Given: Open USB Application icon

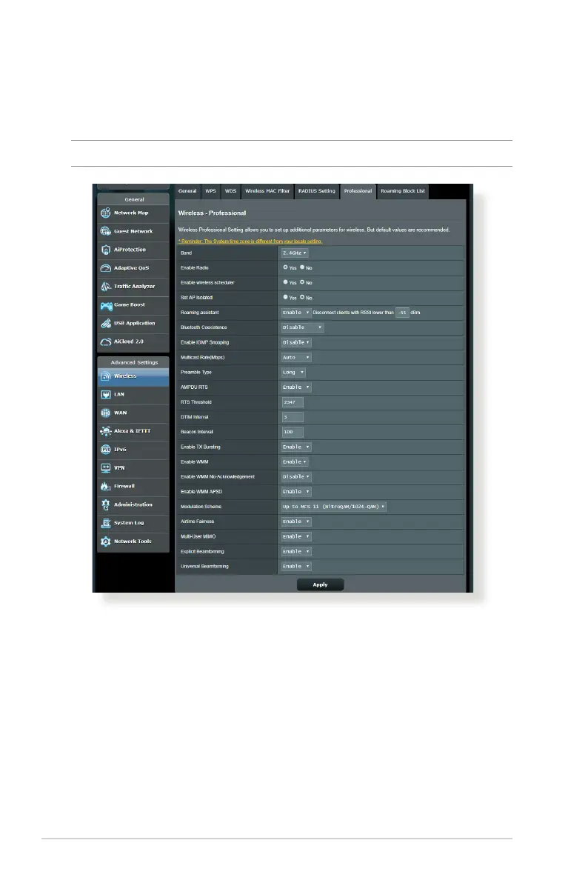Looking at the screenshot, I should pyautogui.click(x=106, y=323).
